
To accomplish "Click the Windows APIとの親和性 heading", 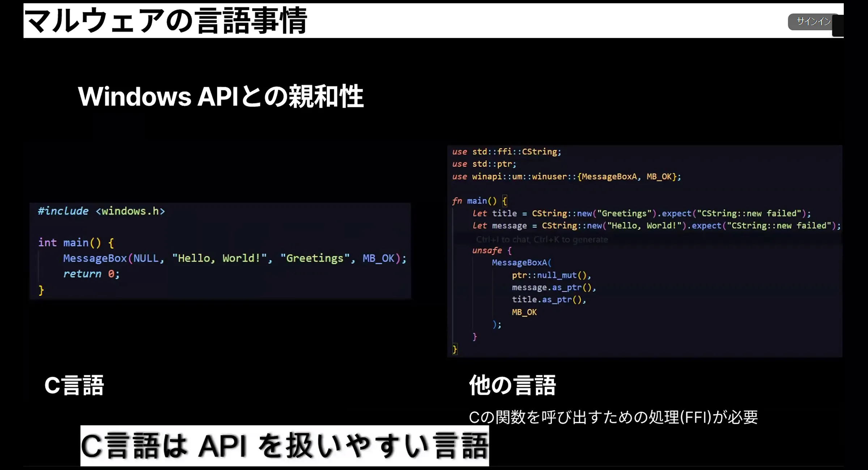I will pyautogui.click(x=221, y=97).
